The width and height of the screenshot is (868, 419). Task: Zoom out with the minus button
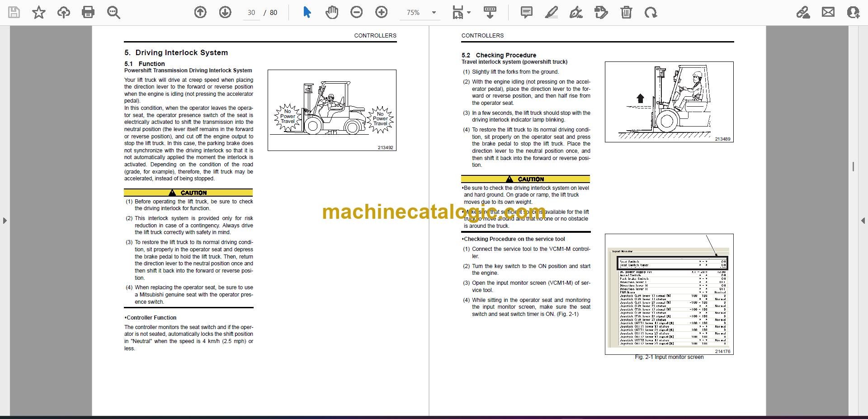[x=357, y=13]
